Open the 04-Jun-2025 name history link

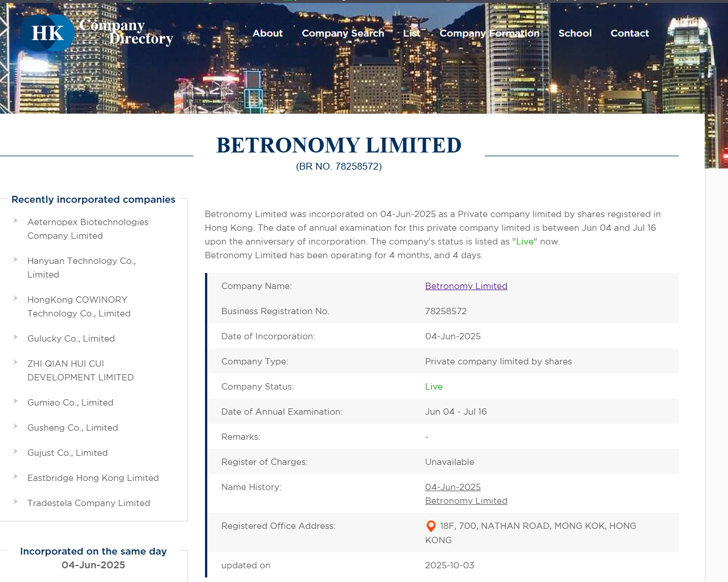point(453,487)
